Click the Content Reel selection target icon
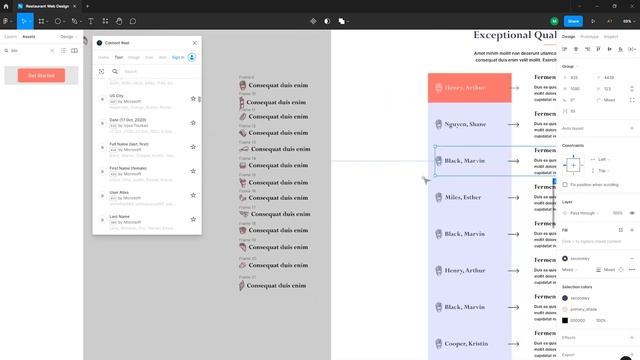 (x=101, y=71)
